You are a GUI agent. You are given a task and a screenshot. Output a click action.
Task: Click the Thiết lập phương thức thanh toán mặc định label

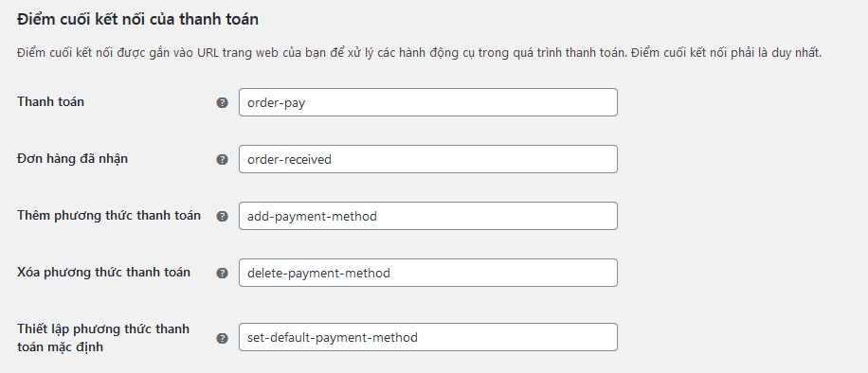point(103,338)
